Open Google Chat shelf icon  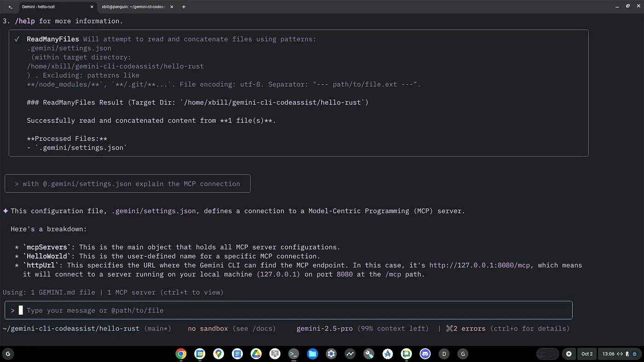click(406, 354)
